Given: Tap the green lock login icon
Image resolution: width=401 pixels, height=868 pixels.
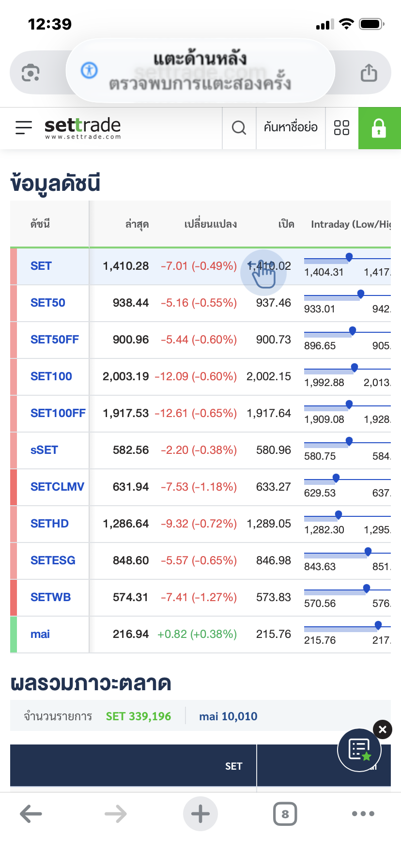Looking at the screenshot, I should (x=379, y=128).
